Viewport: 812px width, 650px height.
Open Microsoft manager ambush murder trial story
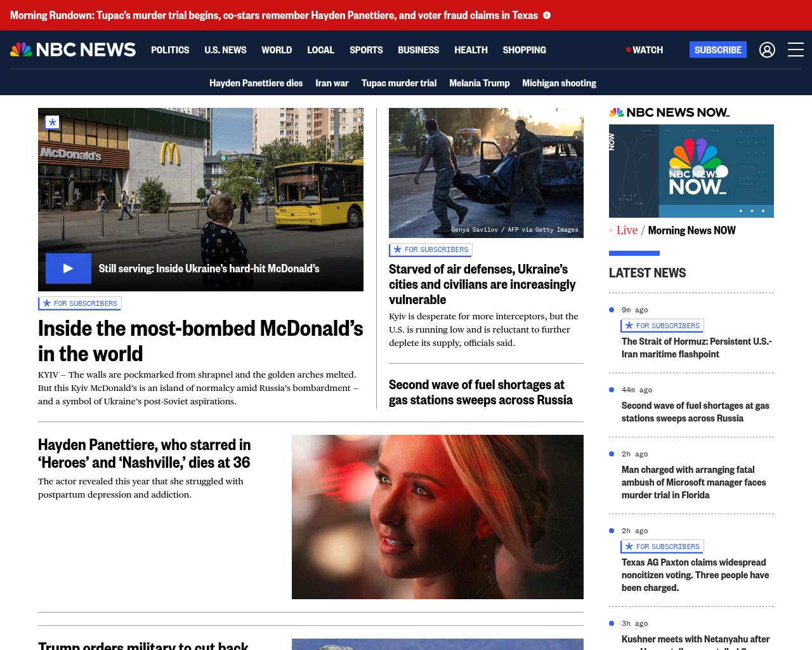point(694,482)
